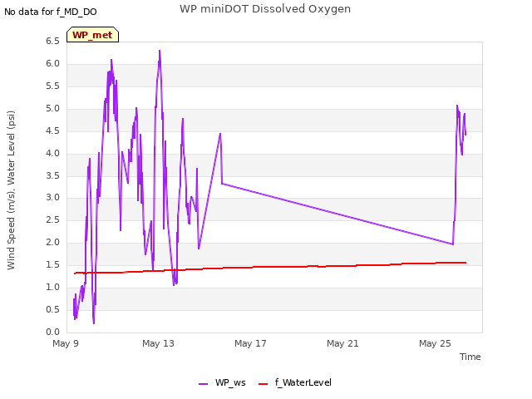Click the 6.5 y-axis tick value
532x399 pixels.
tap(52, 41)
